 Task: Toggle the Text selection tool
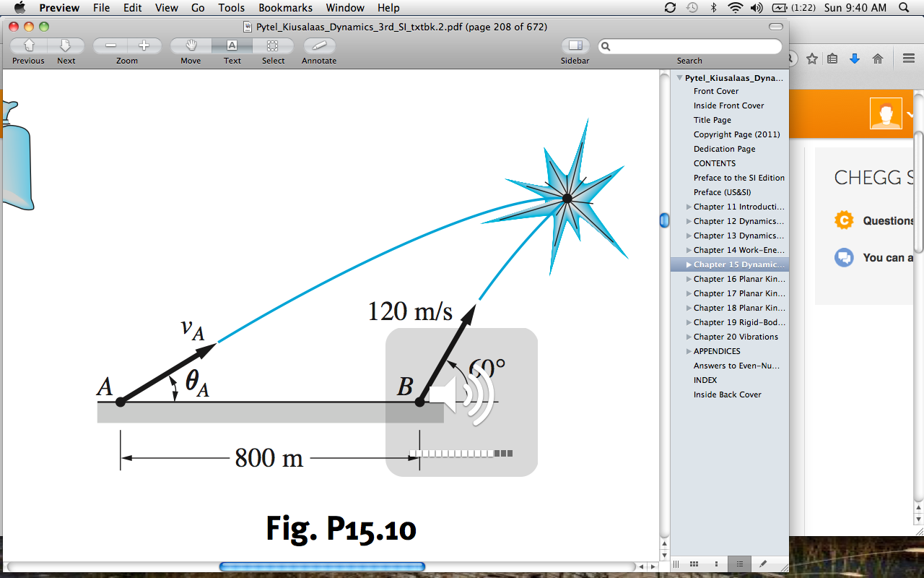click(x=232, y=46)
